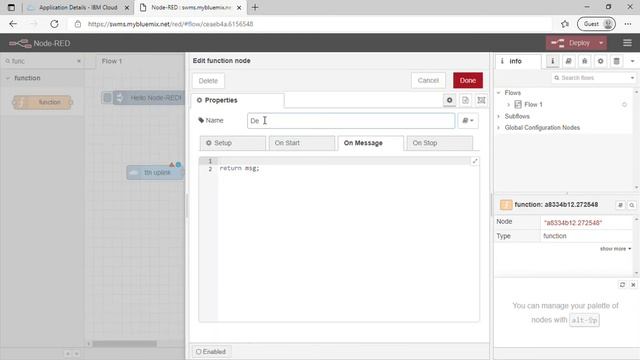Click the search icon next to function title

(631, 205)
